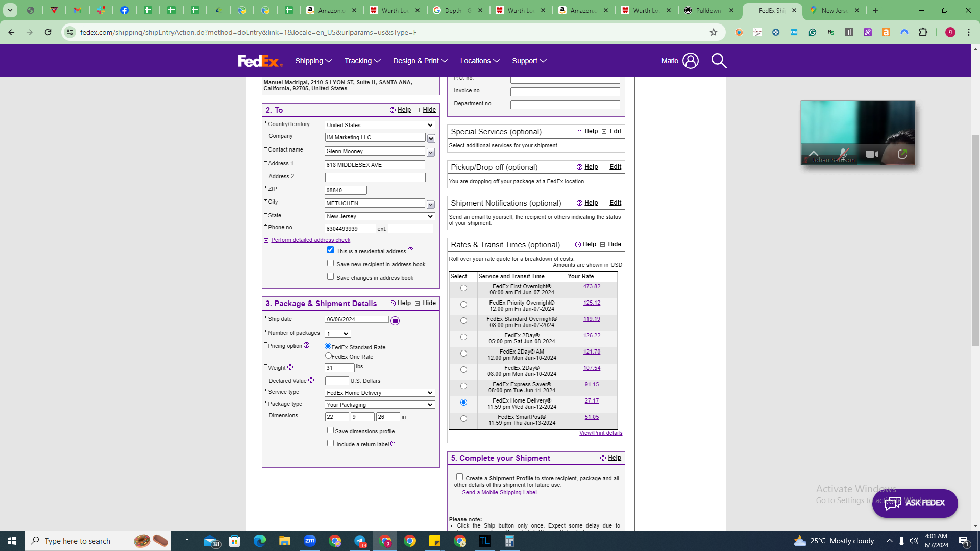Open the FedEx site search magnifier
Viewport: 980px width, 551px height.
pos(719,61)
